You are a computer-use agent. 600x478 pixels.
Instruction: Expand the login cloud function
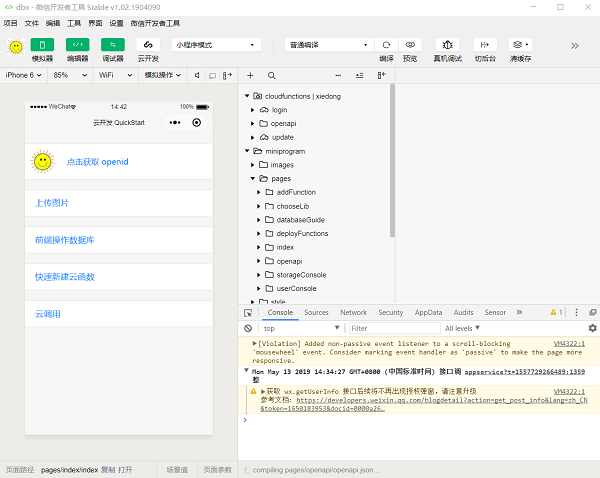coord(253,110)
